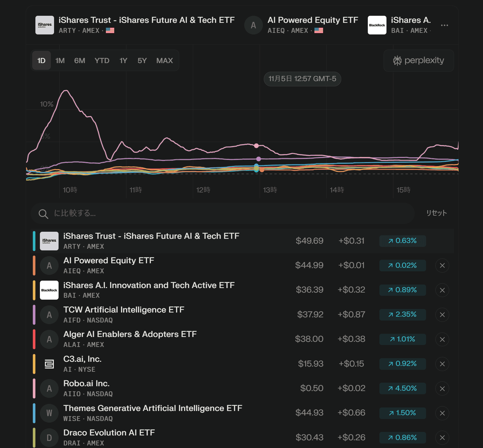The image size is (483, 448).
Task: Click the リセット reset button
Action: [x=436, y=213]
